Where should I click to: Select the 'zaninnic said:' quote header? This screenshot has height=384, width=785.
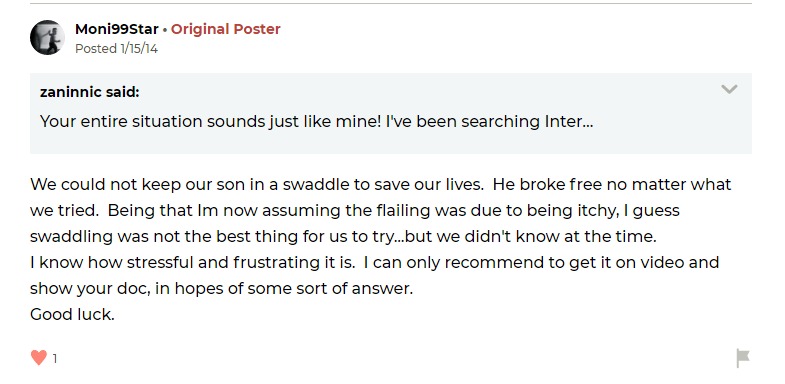(x=90, y=92)
